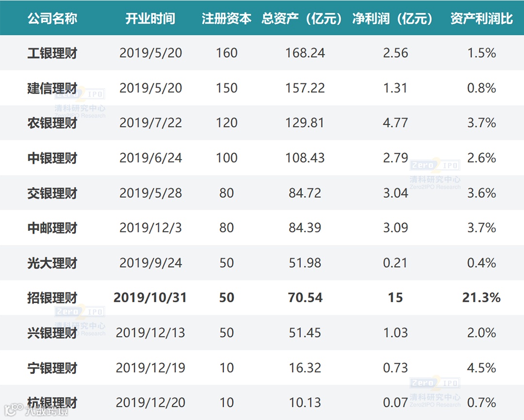Click the 资产利润比 column header
Image resolution: width=524 pixels, height=420 pixels.
[x=482, y=19]
